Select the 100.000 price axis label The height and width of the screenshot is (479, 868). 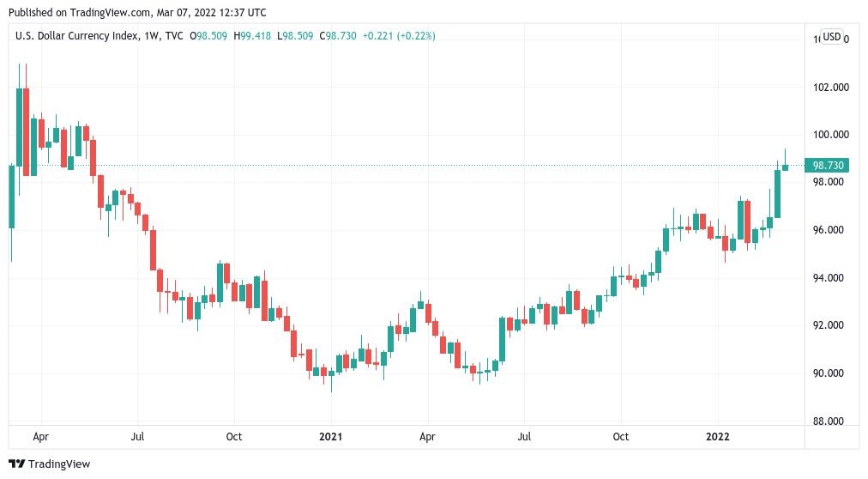click(830, 135)
